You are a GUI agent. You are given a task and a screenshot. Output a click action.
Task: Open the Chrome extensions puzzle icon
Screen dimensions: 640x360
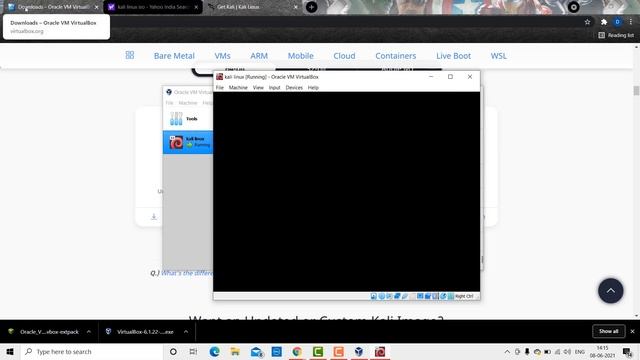[x=604, y=22]
